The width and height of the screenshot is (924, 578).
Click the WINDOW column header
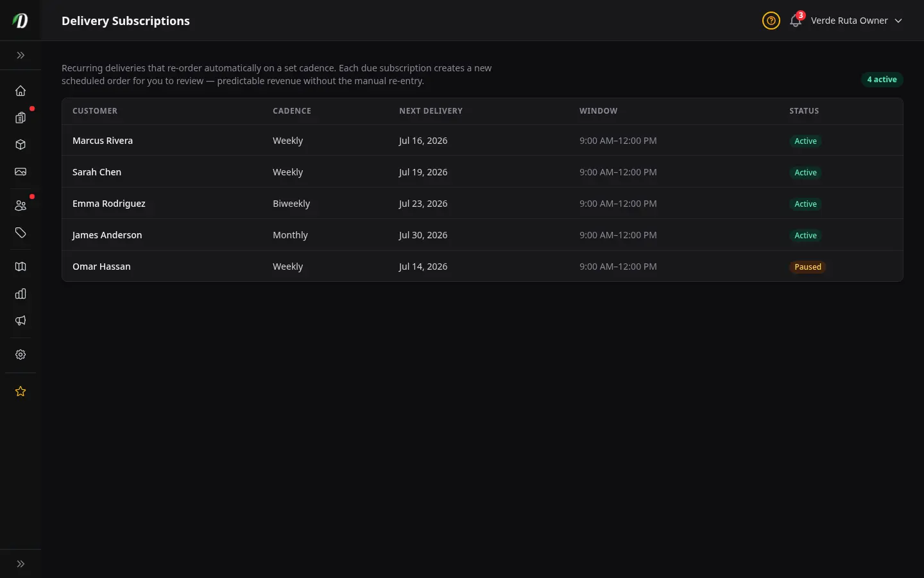pyautogui.click(x=598, y=111)
